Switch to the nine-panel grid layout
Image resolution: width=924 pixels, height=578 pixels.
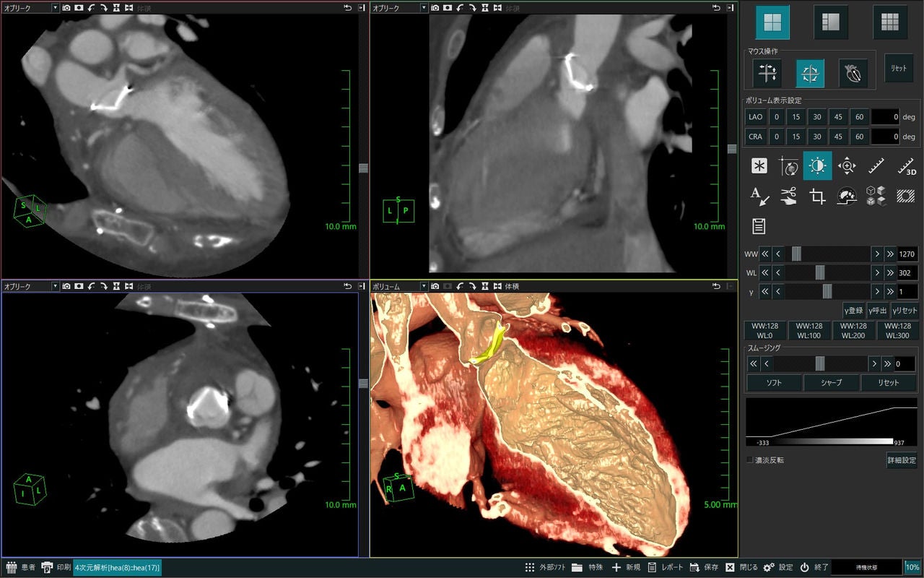(x=890, y=22)
